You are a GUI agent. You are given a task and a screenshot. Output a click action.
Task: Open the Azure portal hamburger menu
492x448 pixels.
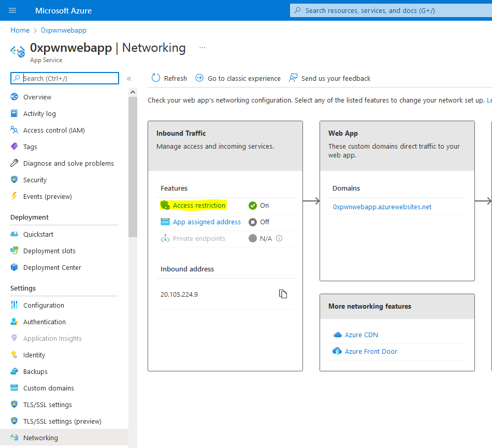coord(12,10)
